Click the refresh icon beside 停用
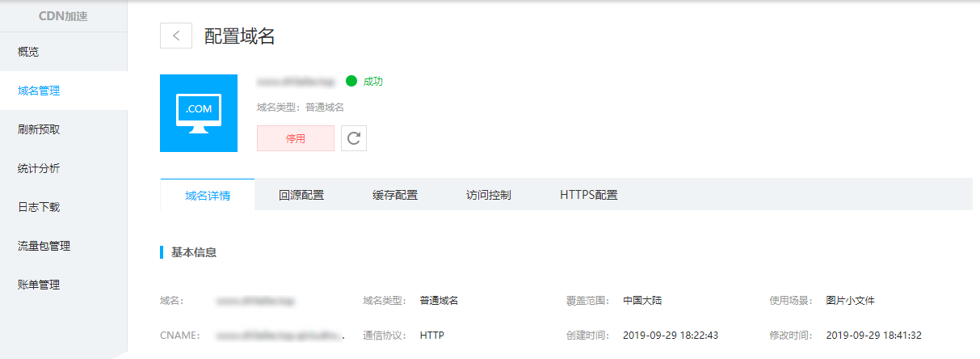 point(353,138)
